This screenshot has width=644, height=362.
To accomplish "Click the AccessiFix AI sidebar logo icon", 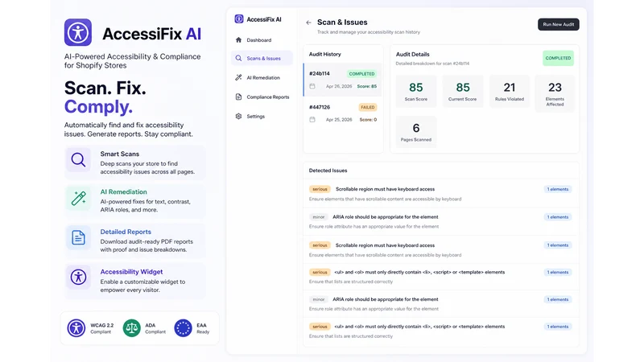I will (x=238, y=19).
